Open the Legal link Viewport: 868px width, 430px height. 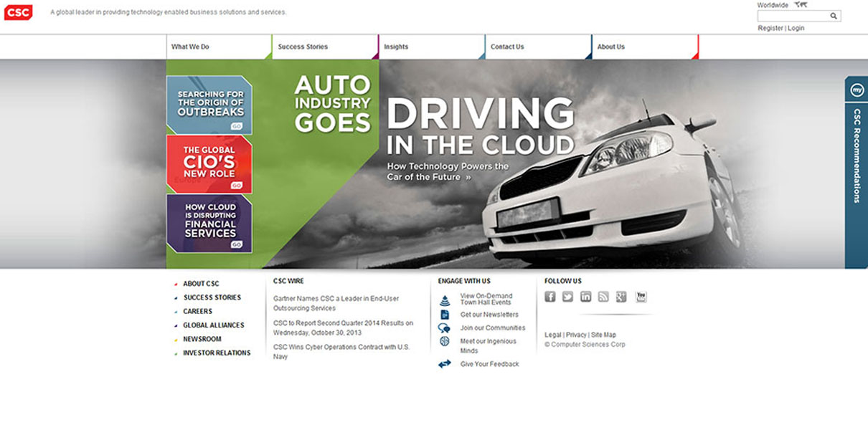click(x=553, y=335)
